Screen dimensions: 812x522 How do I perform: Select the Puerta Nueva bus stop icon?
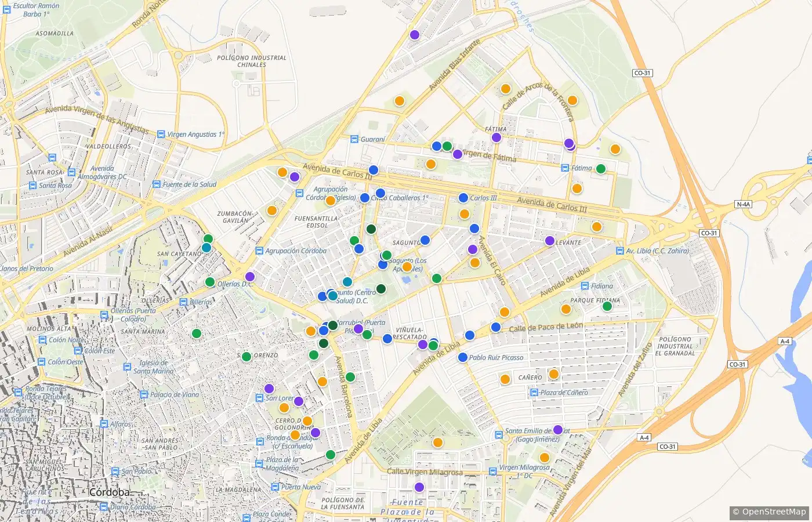(275, 487)
